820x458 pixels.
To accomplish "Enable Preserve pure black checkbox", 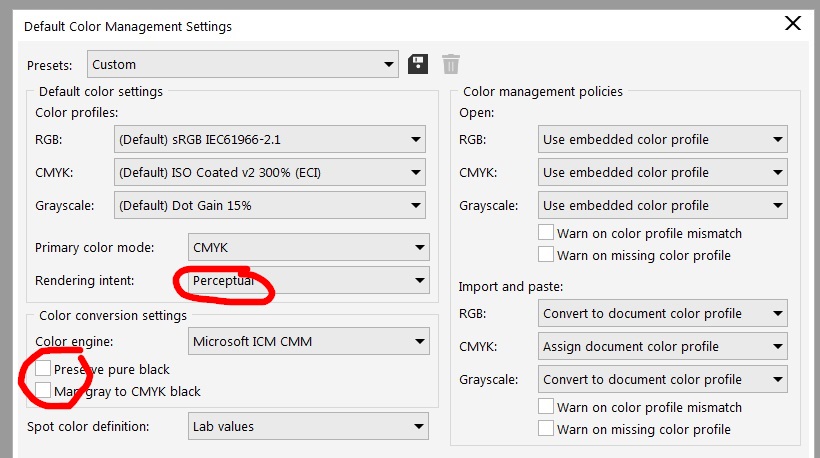I will click(x=43, y=369).
